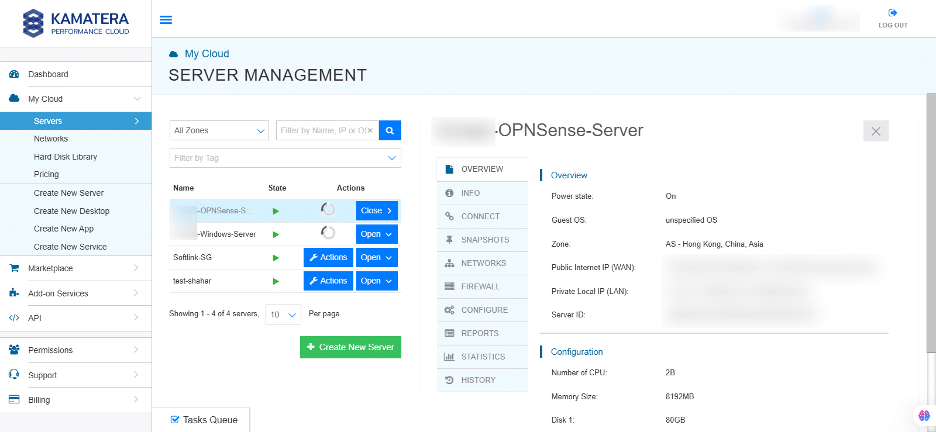
Task: Click the My Cloud sidebar cloud icon
Action: (14, 99)
